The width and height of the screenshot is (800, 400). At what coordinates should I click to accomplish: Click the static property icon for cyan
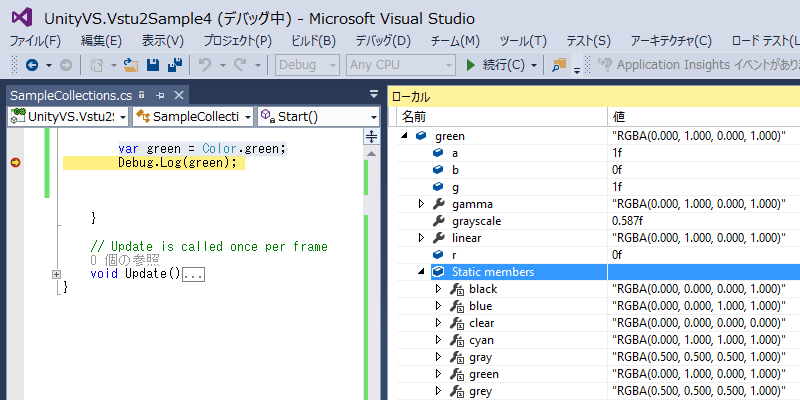coord(456,340)
